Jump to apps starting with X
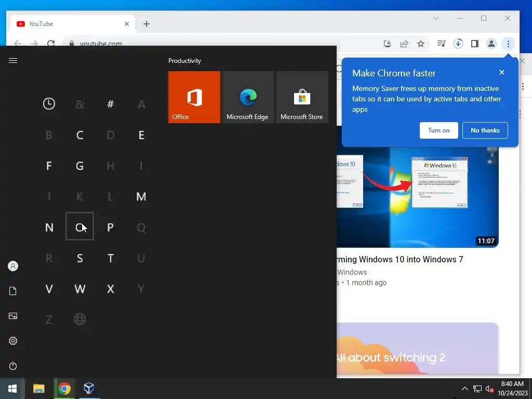This screenshot has height=399, width=532. [x=110, y=289]
